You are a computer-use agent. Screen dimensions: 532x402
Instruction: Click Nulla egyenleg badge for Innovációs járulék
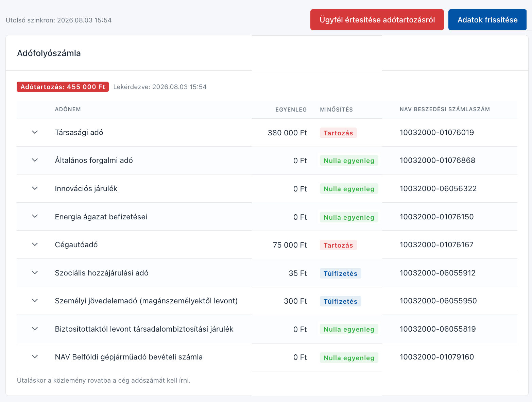tap(349, 189)
